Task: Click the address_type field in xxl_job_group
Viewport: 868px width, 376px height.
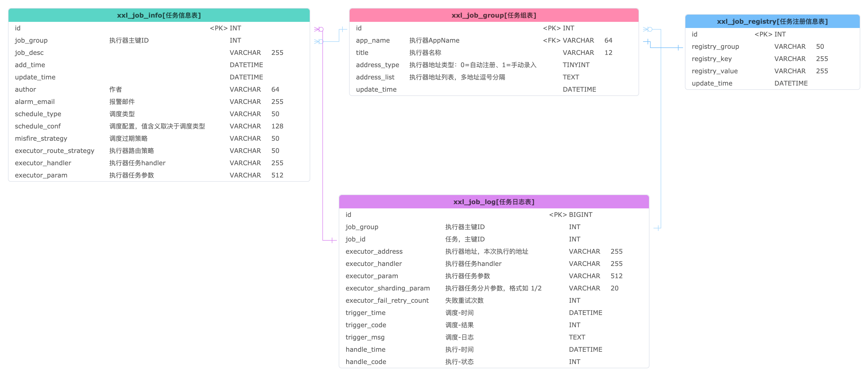Action: (377, 65)
